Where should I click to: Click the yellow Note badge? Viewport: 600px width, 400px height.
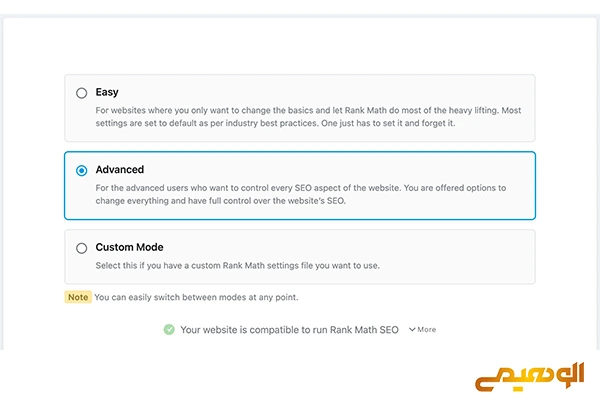(x=78, y=297)
